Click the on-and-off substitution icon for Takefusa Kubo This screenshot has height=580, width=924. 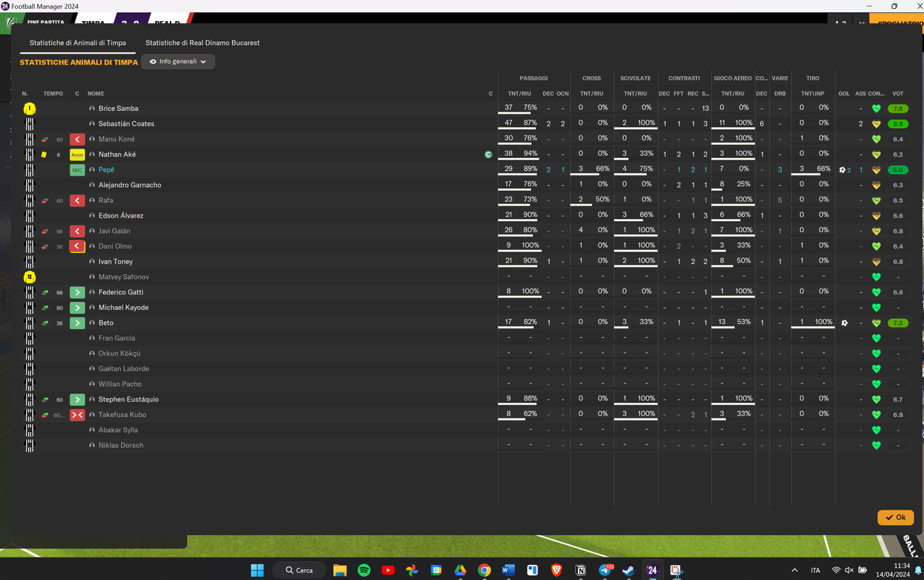point(77,415)
